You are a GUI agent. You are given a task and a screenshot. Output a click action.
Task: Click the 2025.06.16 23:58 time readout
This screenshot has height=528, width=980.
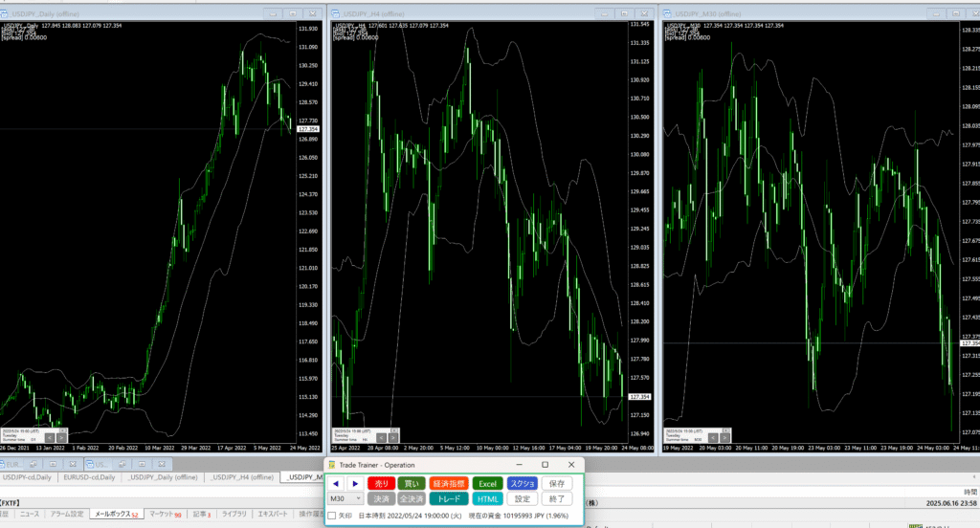click(x=951, y=503)
